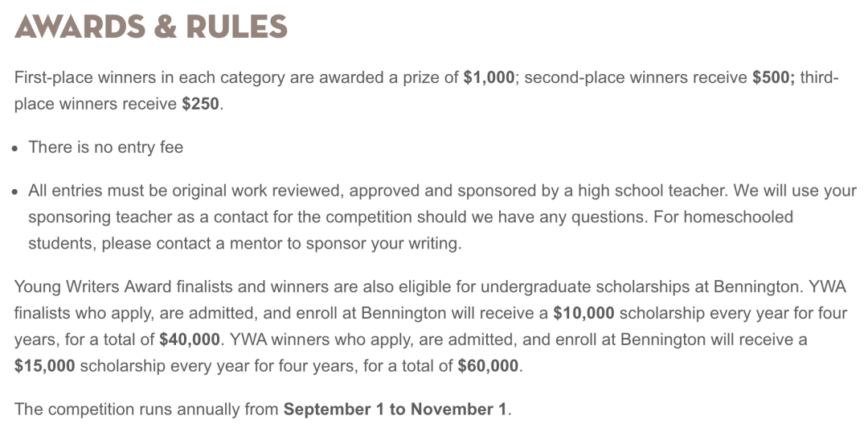Select the bold $40,000 total amount
The width and height of the screenshot is (868, 428).
coord(190,340)
